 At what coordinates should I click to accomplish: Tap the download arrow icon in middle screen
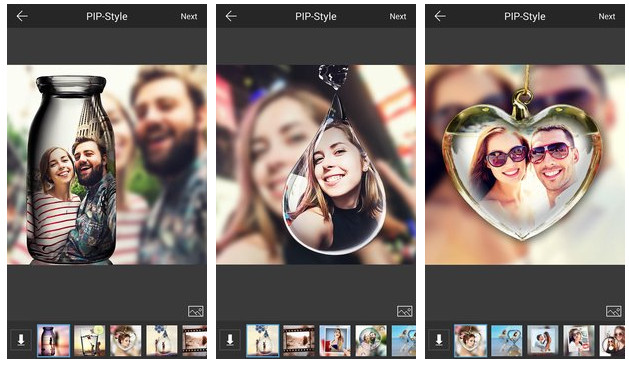(230, 340)
